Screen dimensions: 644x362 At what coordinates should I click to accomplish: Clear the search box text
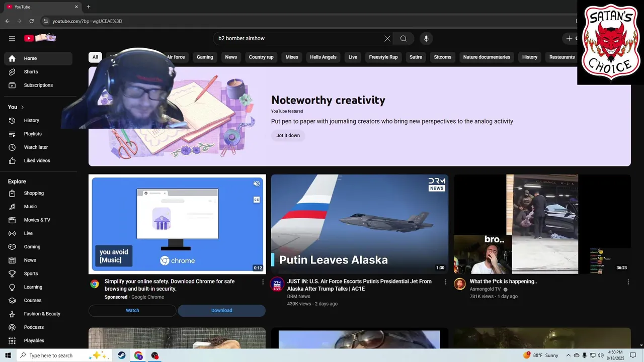(387, 38)
